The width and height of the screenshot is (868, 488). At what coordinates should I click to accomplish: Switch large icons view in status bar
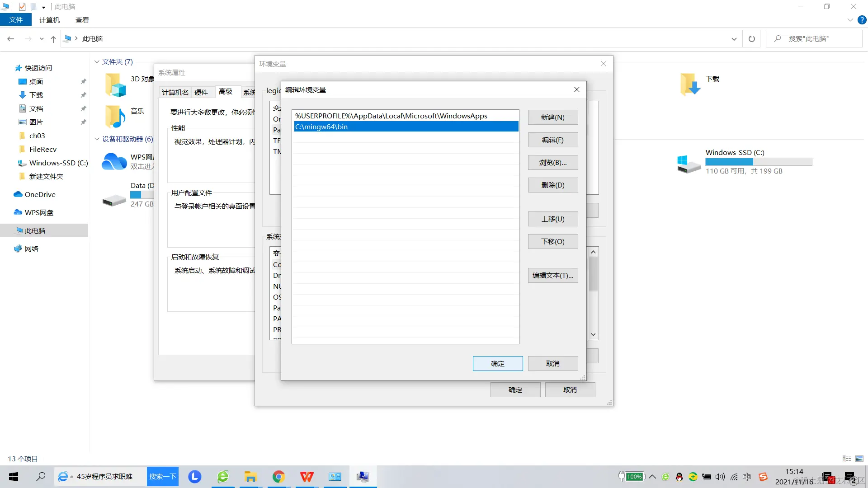pyautogui.click(x=859, y=459)
